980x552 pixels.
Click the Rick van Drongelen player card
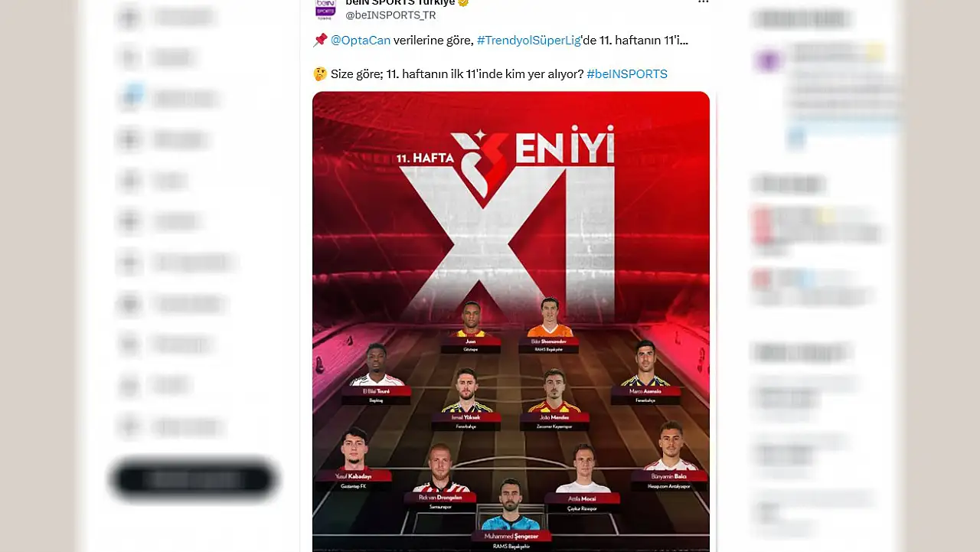[439, 479]
